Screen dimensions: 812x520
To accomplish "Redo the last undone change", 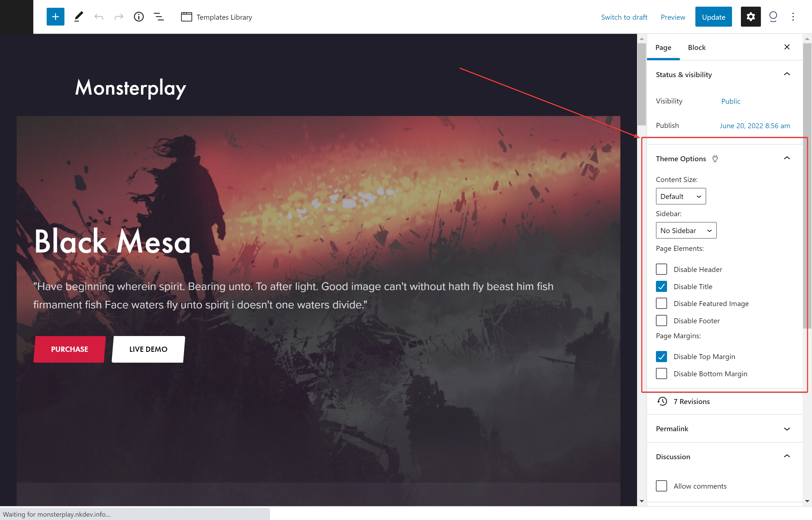I will point(119,17).
